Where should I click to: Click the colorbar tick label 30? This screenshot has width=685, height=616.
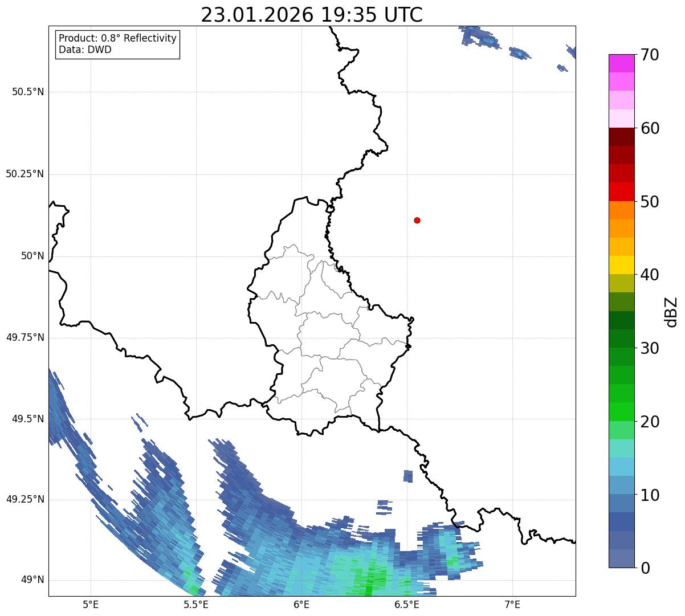tap(650, 348)
